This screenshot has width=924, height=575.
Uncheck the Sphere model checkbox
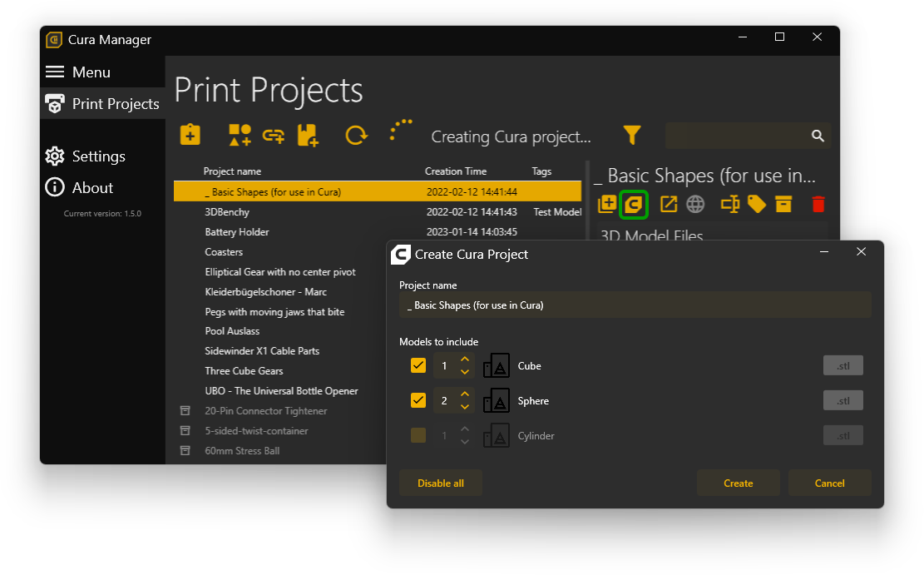tap(418, 400)
